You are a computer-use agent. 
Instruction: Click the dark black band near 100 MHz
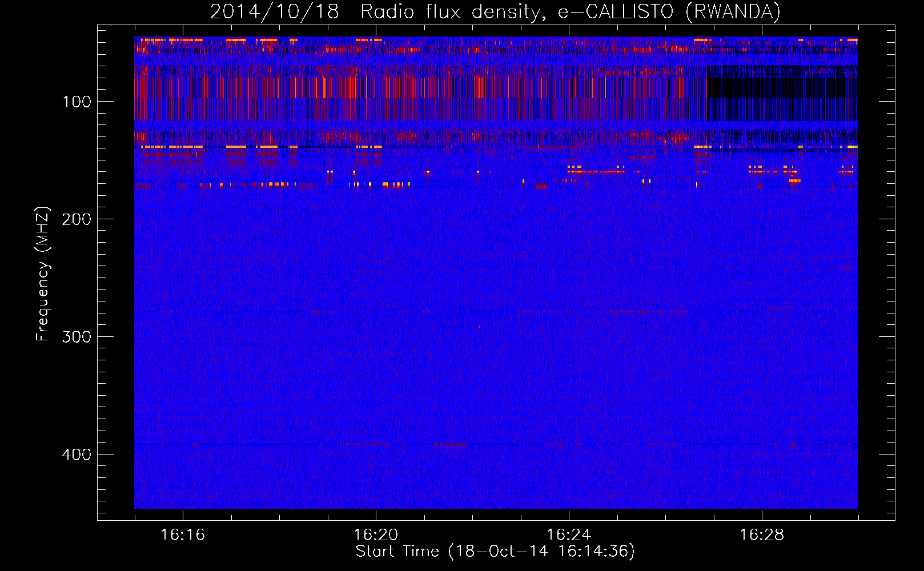pyautogui.click(x=782, y=93)
